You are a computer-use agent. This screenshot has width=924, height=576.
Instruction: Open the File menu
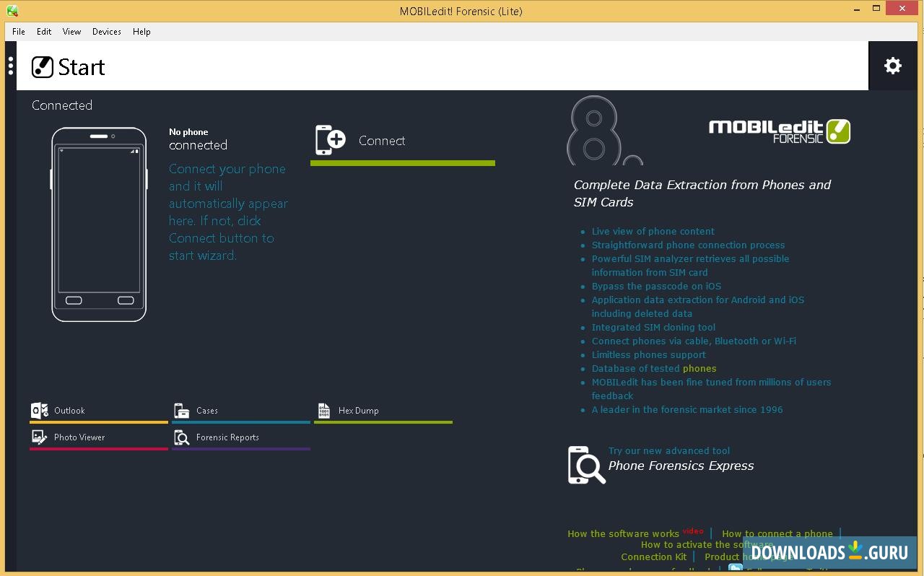click(x=19, y=32)
